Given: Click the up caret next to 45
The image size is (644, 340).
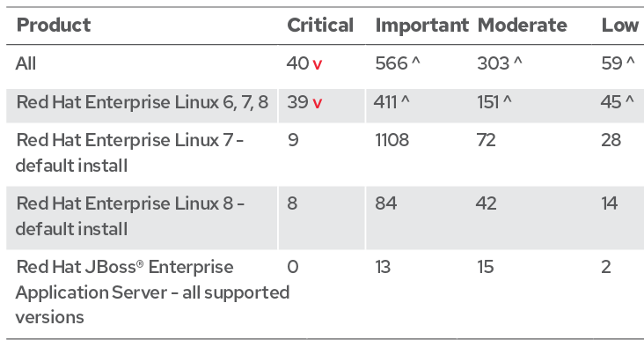Looking at the screenshot, I should [630, 100].
